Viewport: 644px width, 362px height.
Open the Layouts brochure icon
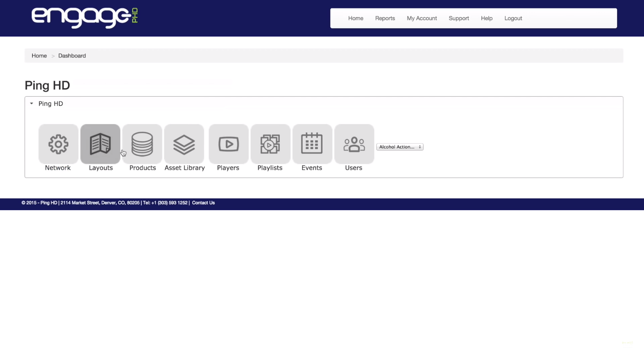[x=100, y=144]
